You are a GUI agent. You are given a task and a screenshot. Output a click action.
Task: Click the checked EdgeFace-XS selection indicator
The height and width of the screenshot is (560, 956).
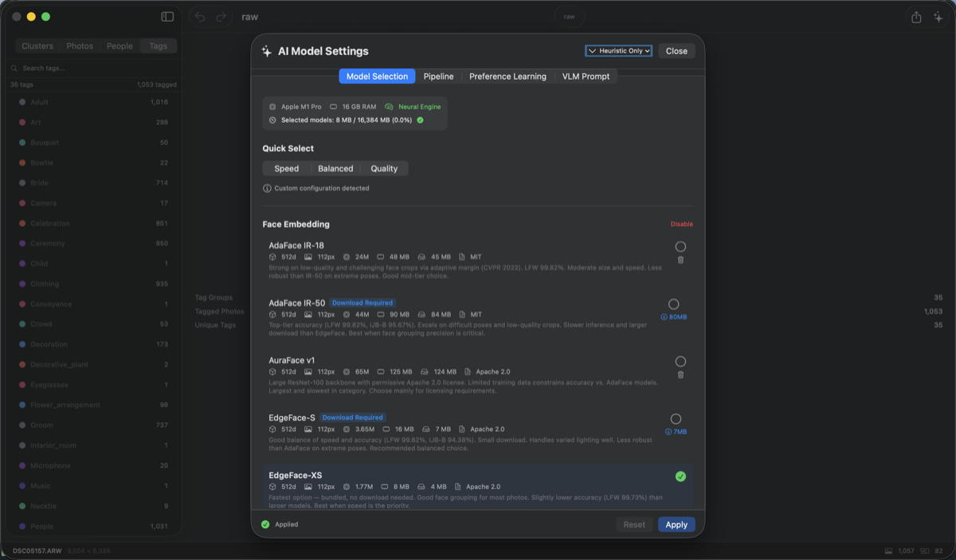click(x=680, y=476)
